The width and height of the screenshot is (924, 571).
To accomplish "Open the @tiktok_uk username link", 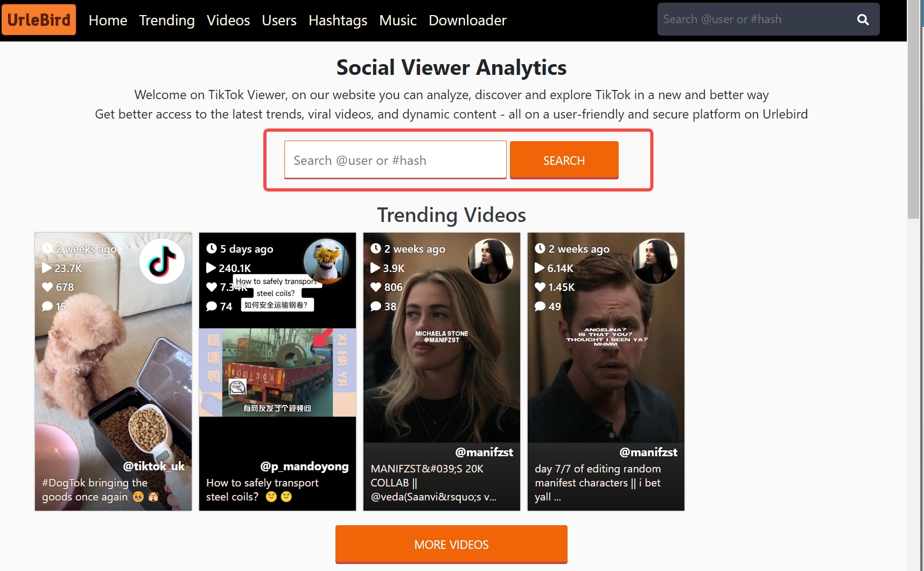I will click(x=154, y=466).
